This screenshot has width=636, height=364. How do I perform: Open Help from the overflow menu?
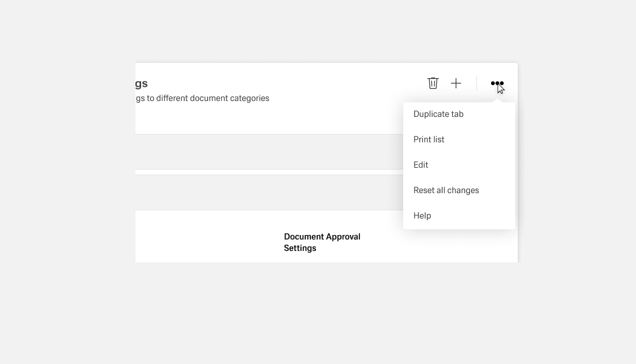point(422,216)
